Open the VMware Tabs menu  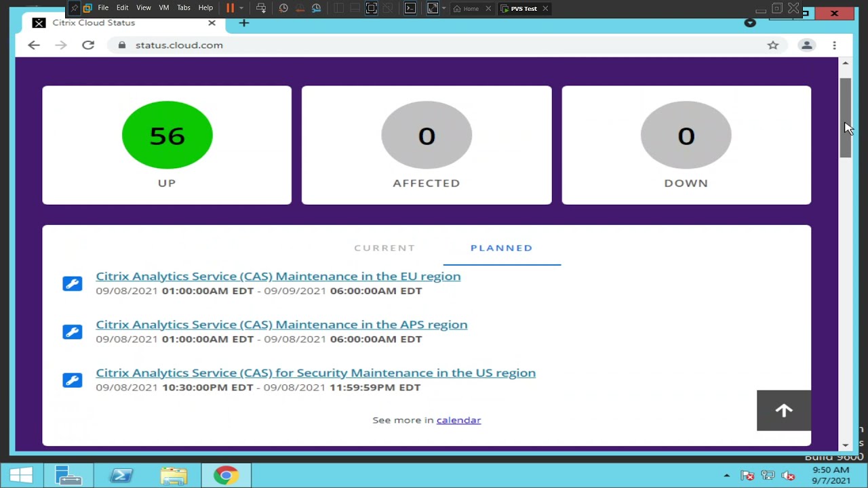183,8
